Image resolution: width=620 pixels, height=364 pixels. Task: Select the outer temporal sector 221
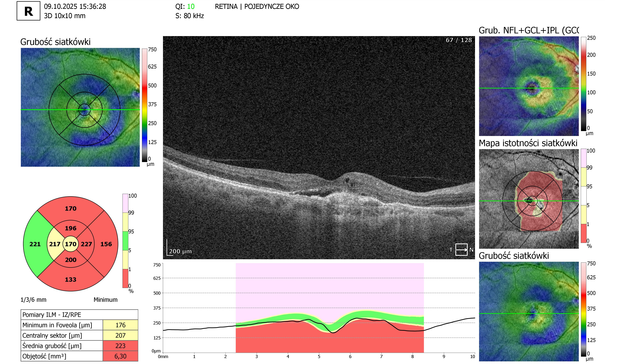(x=35, y=244)
